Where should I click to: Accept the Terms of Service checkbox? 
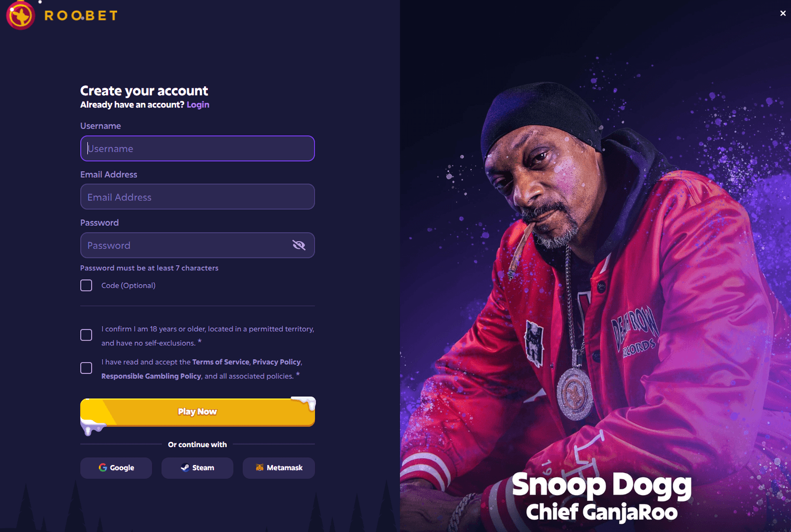(86, 368)
